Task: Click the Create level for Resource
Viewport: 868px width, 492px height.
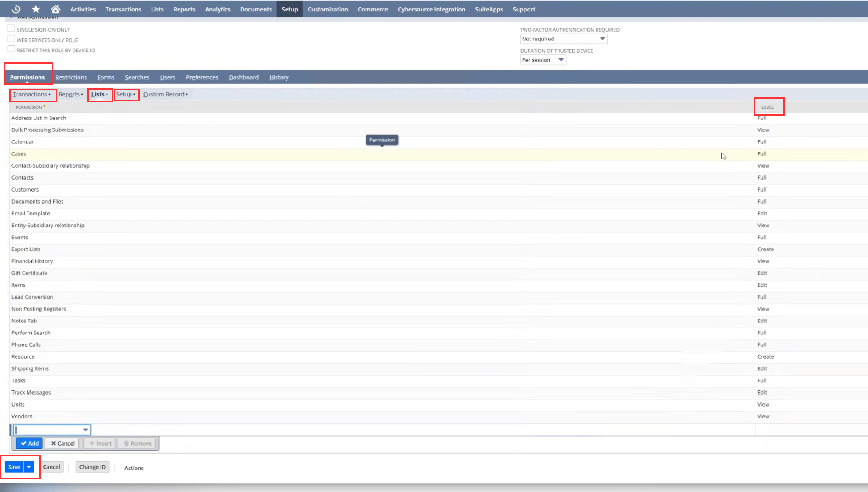Action: (x=766, y=357)
